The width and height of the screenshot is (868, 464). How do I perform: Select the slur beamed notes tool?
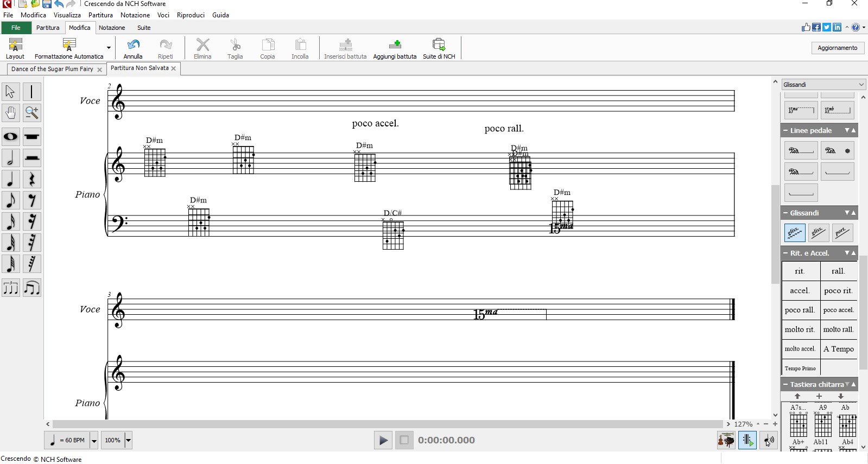point(32,288)
